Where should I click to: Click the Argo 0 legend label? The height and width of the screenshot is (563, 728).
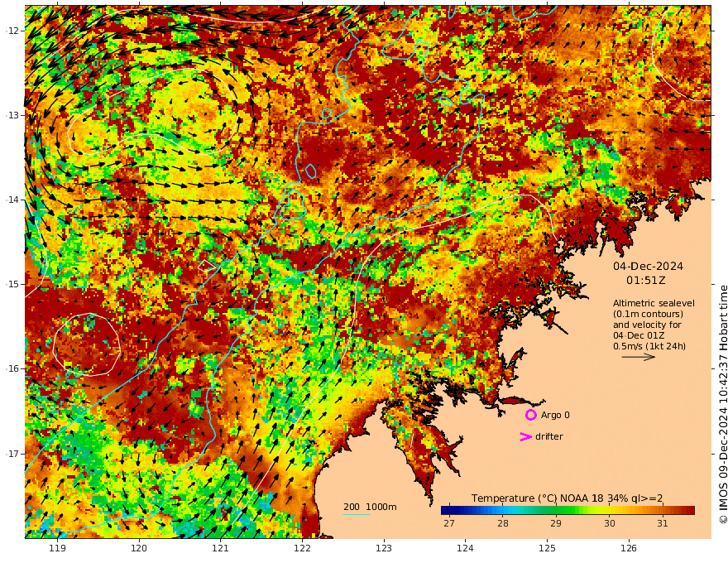coord(555,415)
